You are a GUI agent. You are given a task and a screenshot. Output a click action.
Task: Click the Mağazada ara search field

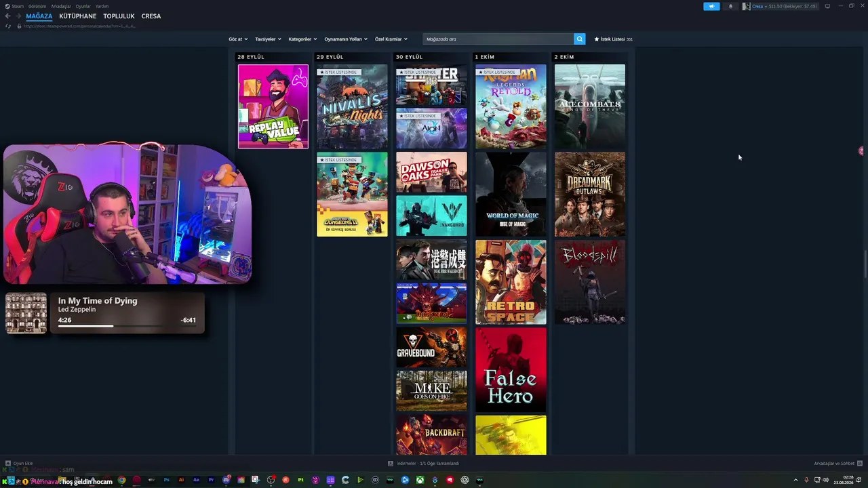(x=498, y=39)
